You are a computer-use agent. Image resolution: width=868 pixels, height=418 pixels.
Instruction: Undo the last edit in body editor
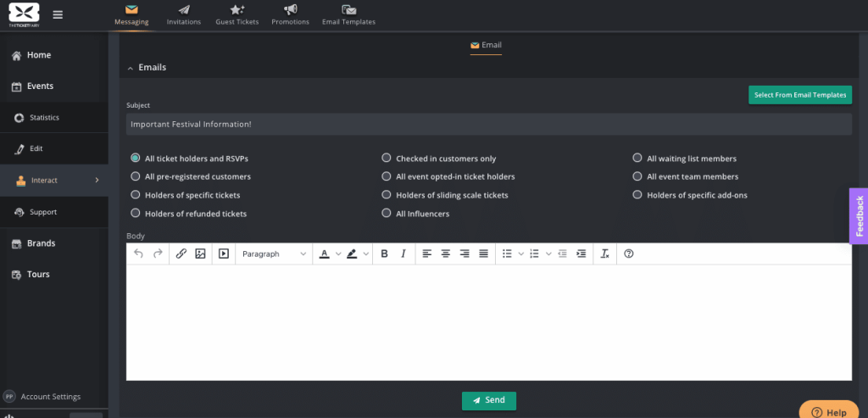coord(138,254)
